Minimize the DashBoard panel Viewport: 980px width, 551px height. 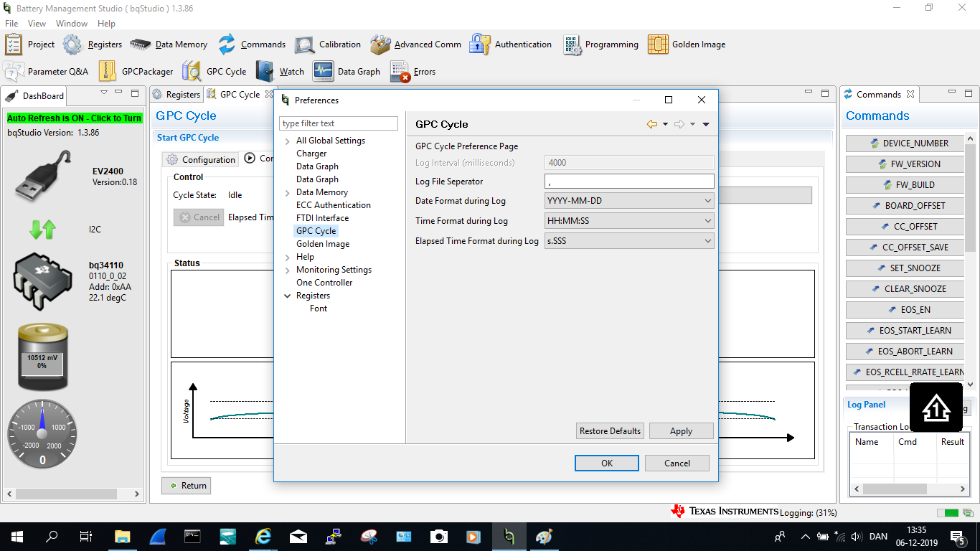(119, 93)
